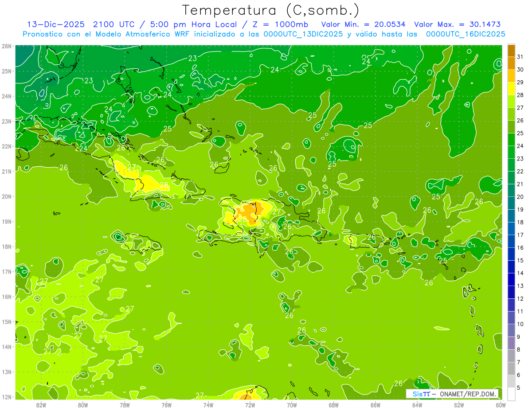Click the legend scale label "5"
Screen dimensions: 532x411
(519, 388)
